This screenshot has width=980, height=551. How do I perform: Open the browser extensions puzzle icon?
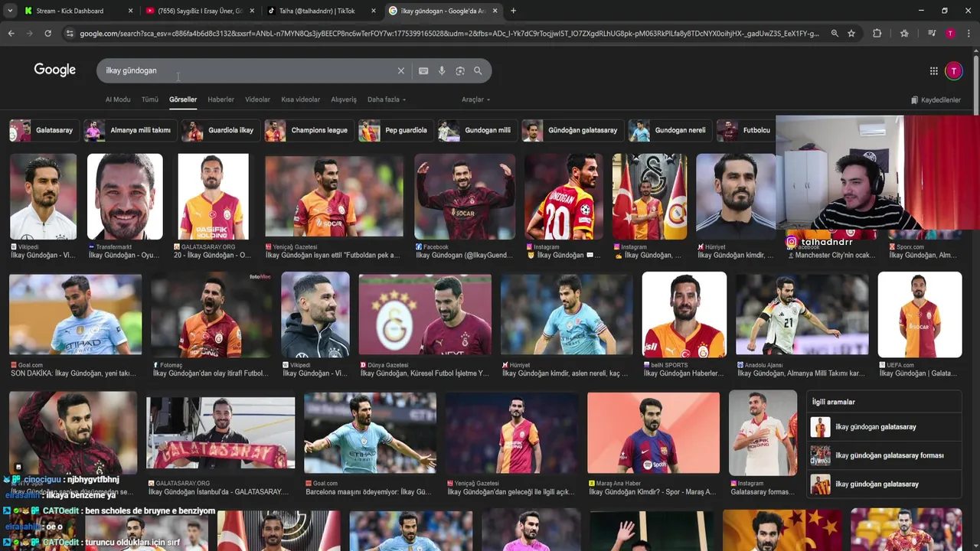[x=877, y=33]
